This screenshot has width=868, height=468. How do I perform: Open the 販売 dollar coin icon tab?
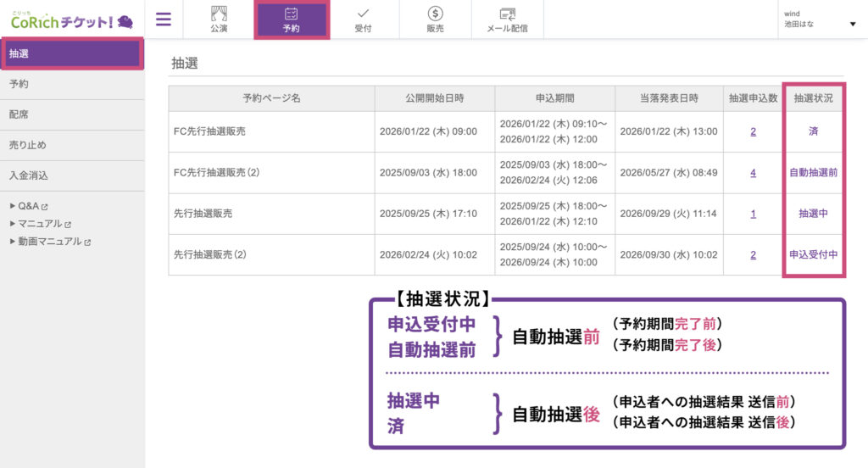(x=435, y=20)
